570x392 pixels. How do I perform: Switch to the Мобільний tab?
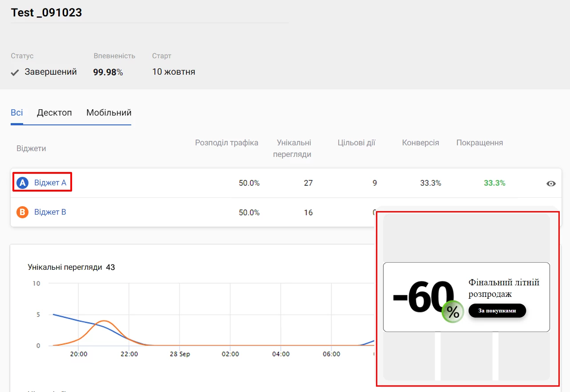click(x=109, y=112)
